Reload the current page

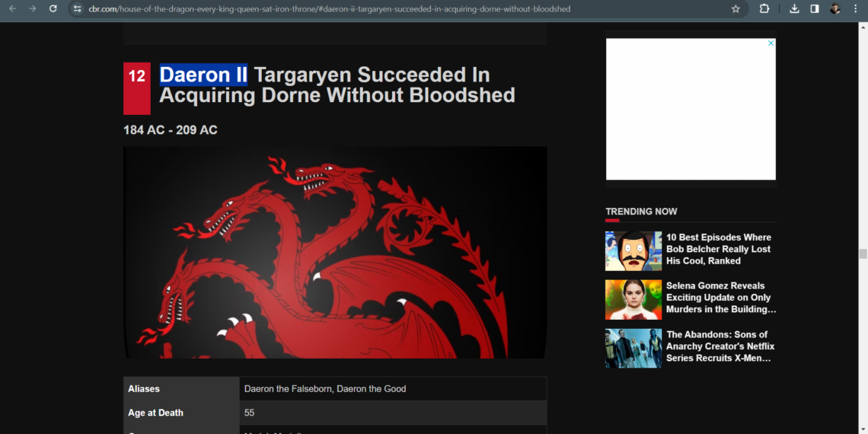pyautogui.click(x=53, y=9)
